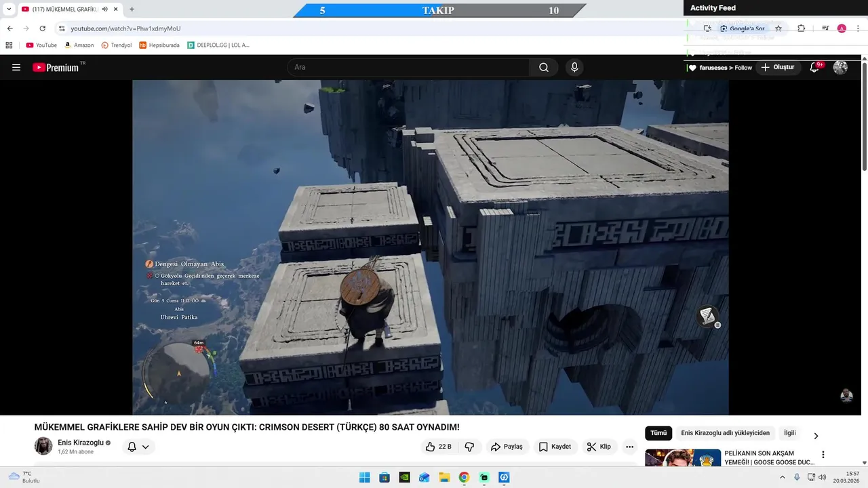The image size is (868, 488).
Task: Click the Paylaş share button
Action: [507, 447]
